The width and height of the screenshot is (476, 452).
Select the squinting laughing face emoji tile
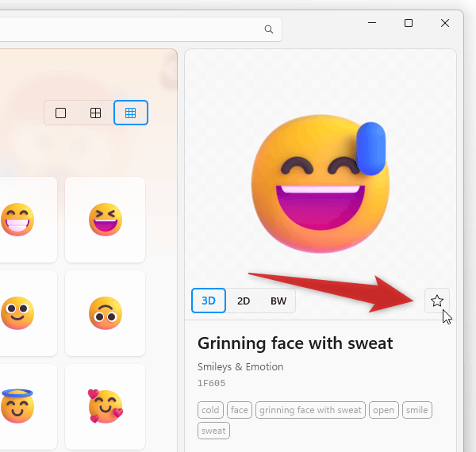pyautogui.click(x=105, y=220)
